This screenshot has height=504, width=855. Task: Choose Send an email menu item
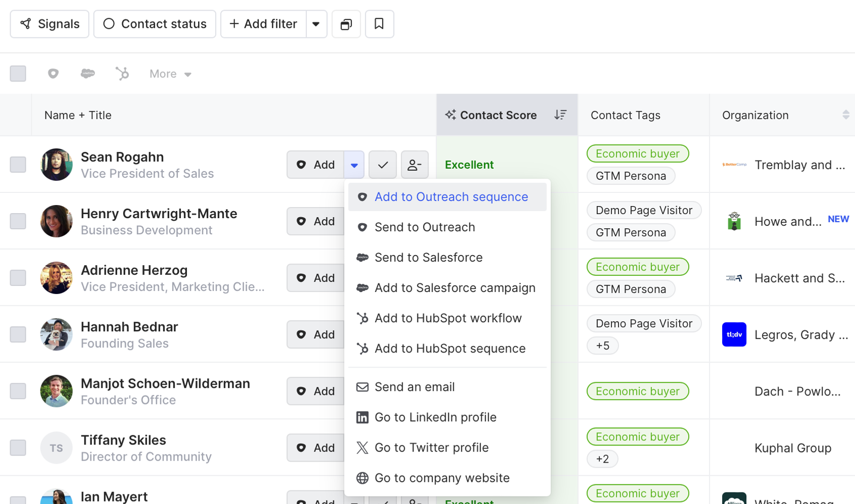click(447, 387)
